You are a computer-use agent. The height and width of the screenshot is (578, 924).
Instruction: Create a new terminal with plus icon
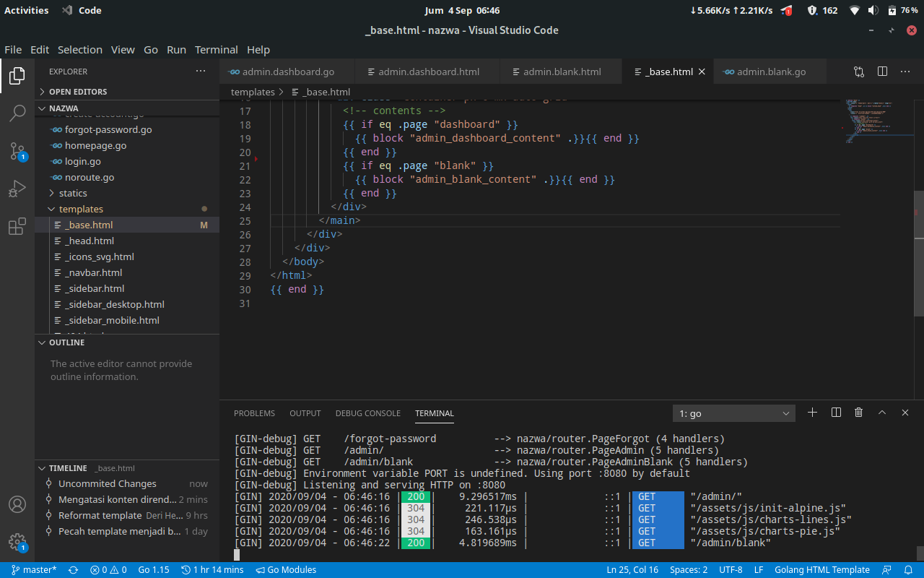[x=812, y=413]
